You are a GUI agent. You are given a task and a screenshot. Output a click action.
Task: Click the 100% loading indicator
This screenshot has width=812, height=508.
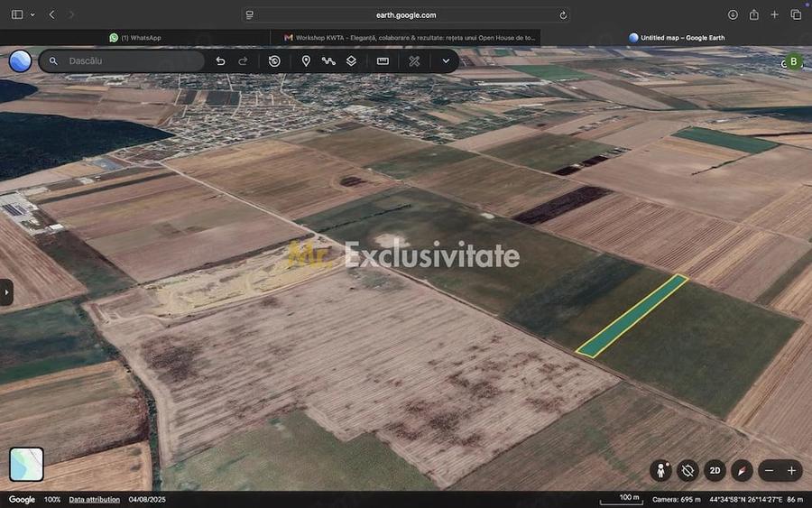point(52,500)
